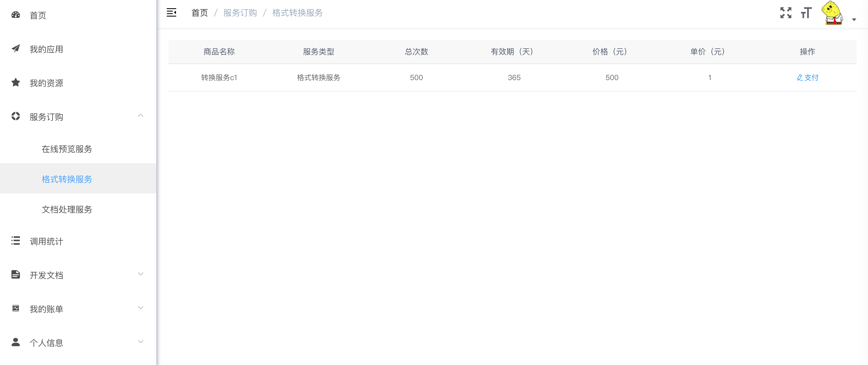Expand the 个人信息 menu chevron

click(x=141, y=342)
